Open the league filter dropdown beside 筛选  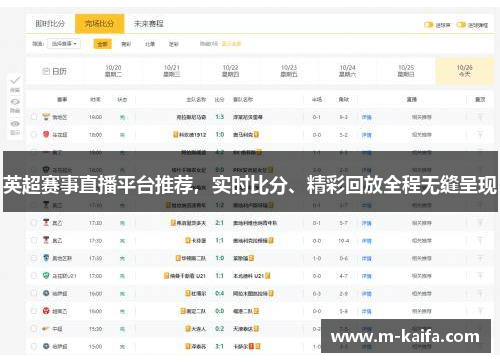[x=64, y=44]
